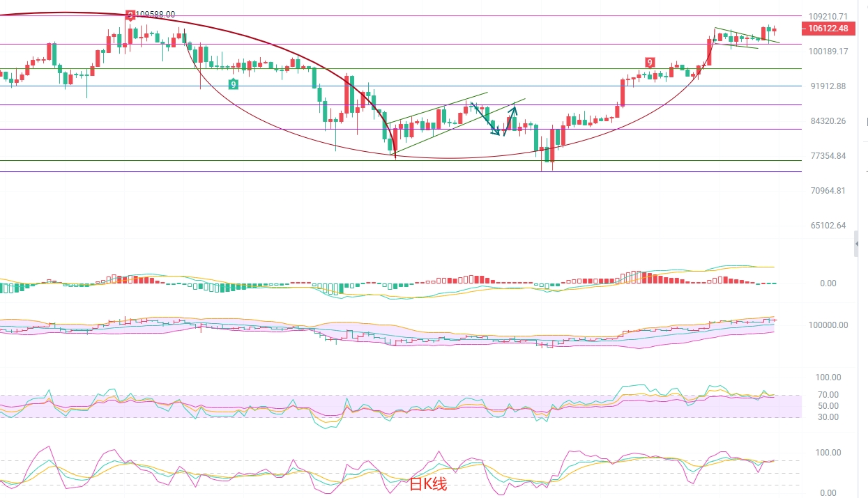The height and width of the screenshot is (498, 868).
Task: Select the 50.00 RSI axis label
Action: point(828,406)
